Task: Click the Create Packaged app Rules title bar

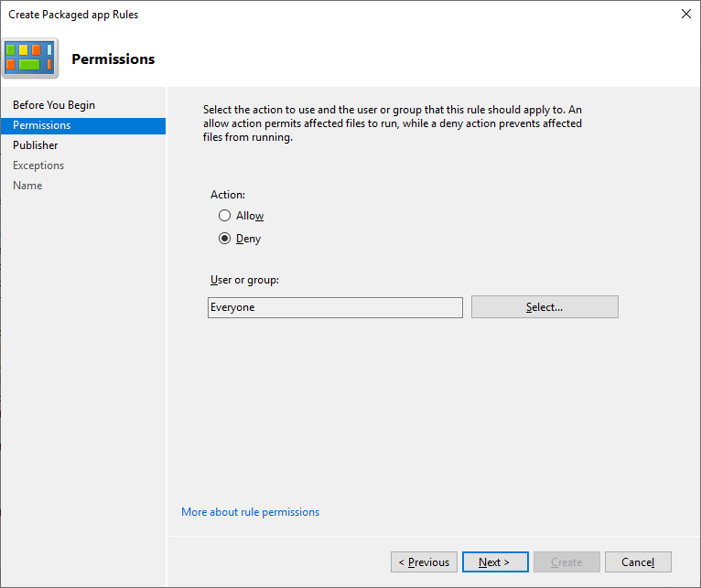Action: click(x=275, y=15)
